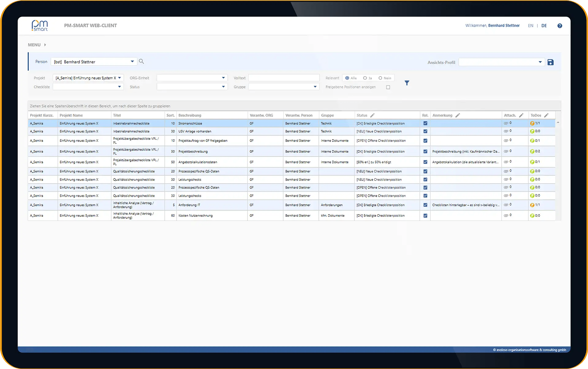Screen dimensions: 588x369
Task: Open the ORG-Einheit dropdown
Action: pyautogui.click(x=223, y=78)
